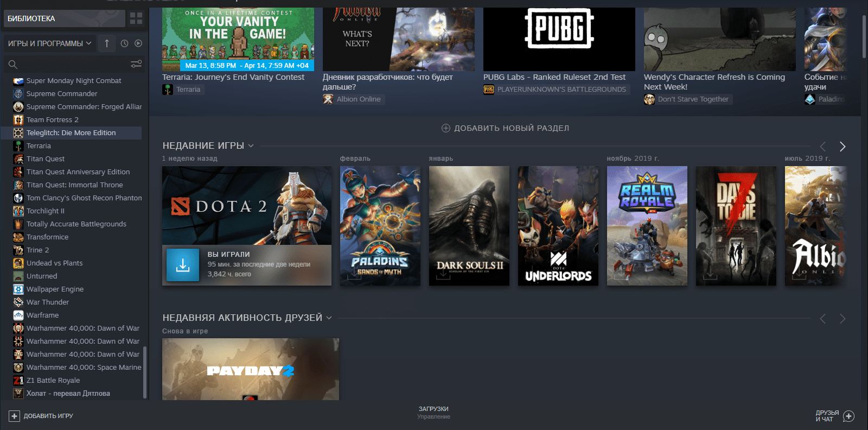The width and height of the screenshot is (868, 430).
Task: Open Realm Royale game cover
Action: 647,226
